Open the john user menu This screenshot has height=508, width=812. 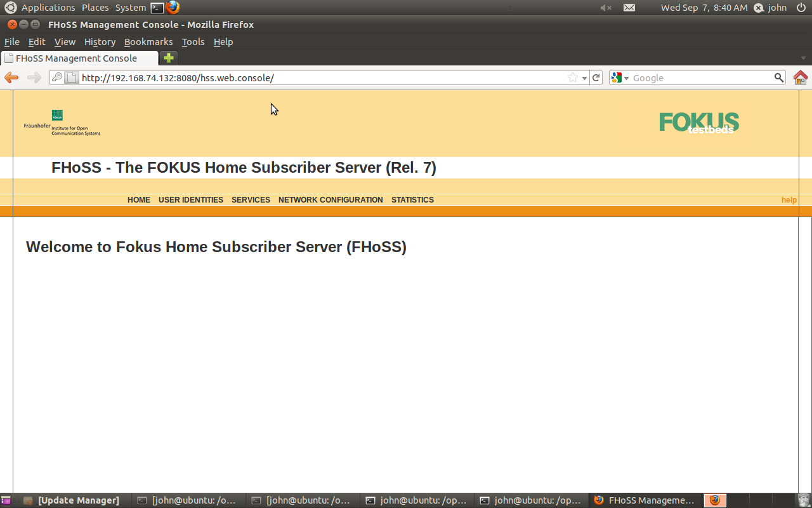coord(770,8)
